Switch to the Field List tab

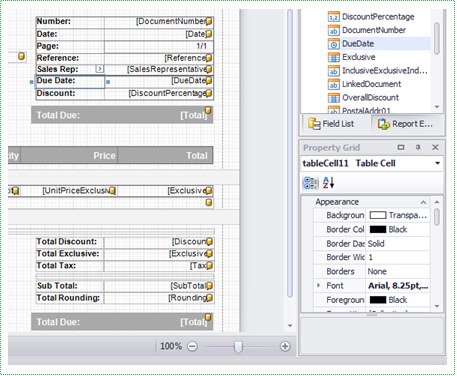(x=331, y=124)
